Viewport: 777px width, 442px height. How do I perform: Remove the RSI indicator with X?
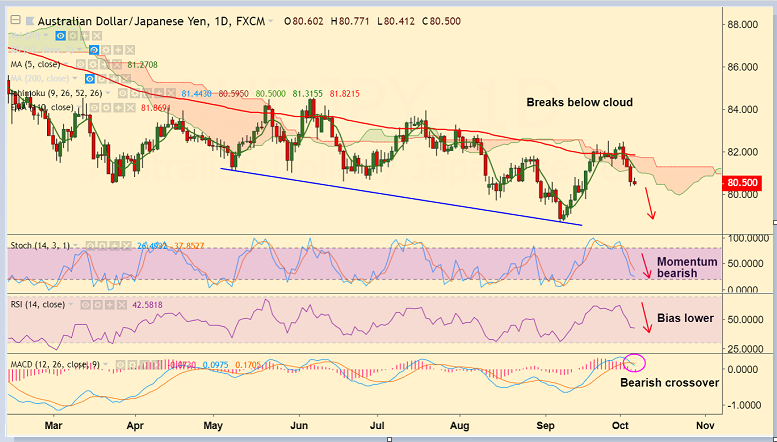[122, 305]
